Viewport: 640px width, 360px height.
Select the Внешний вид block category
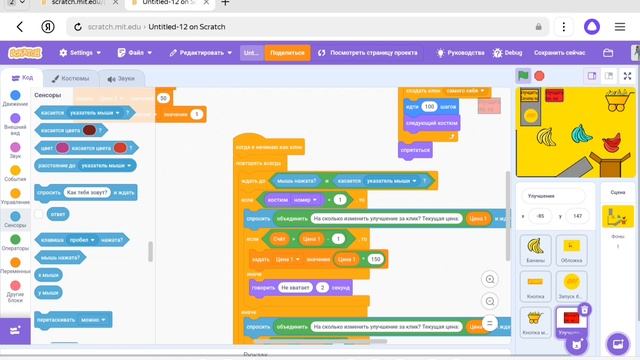pos(15,124)
